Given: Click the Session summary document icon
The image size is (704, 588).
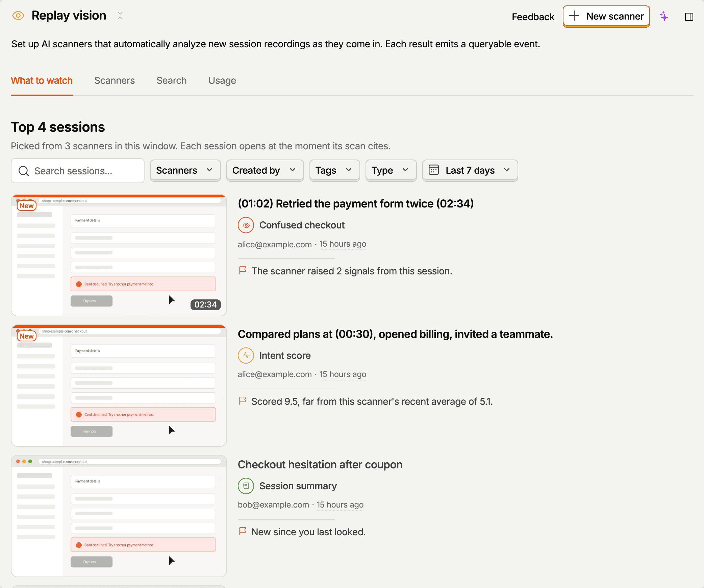Looking at the screenshot, I should point(246,486).
